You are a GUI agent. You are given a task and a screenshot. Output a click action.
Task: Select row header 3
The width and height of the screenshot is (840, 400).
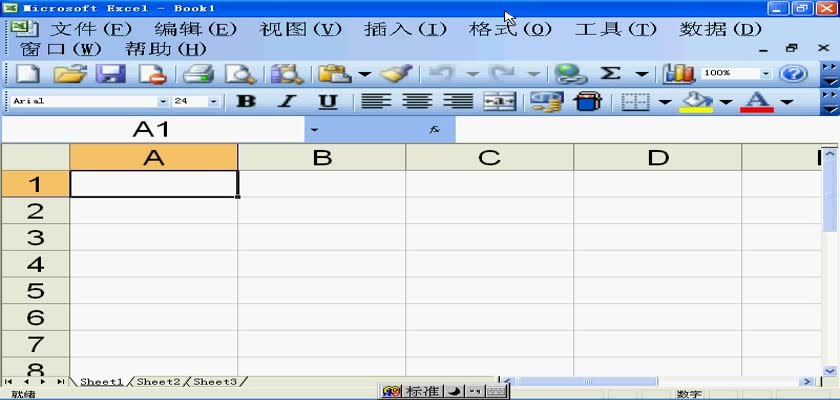tap(35, 238)
